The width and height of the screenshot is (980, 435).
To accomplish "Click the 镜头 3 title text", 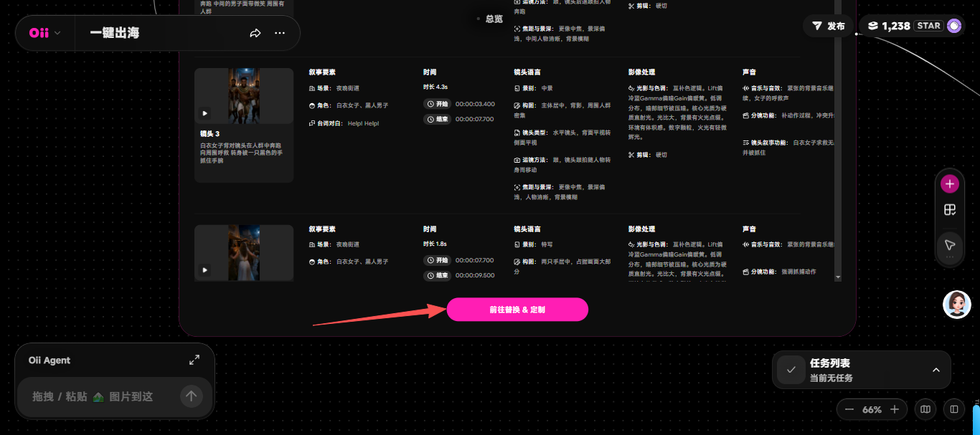I will tap(209, 134).
